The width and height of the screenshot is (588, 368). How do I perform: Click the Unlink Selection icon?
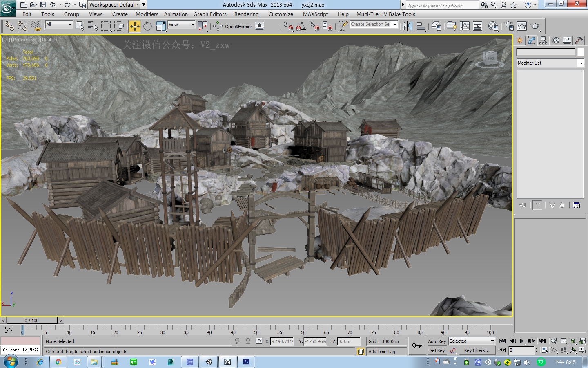pyautogui.click(x=22, y=26)
